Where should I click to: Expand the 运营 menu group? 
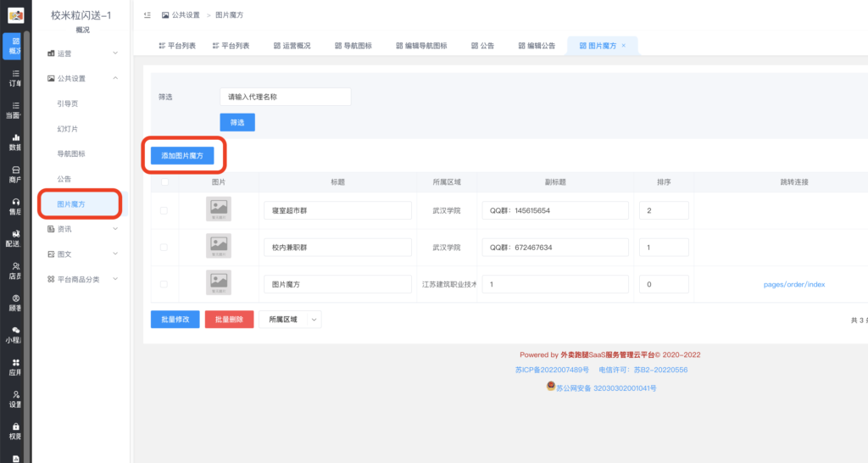click(x=82, y=53)
